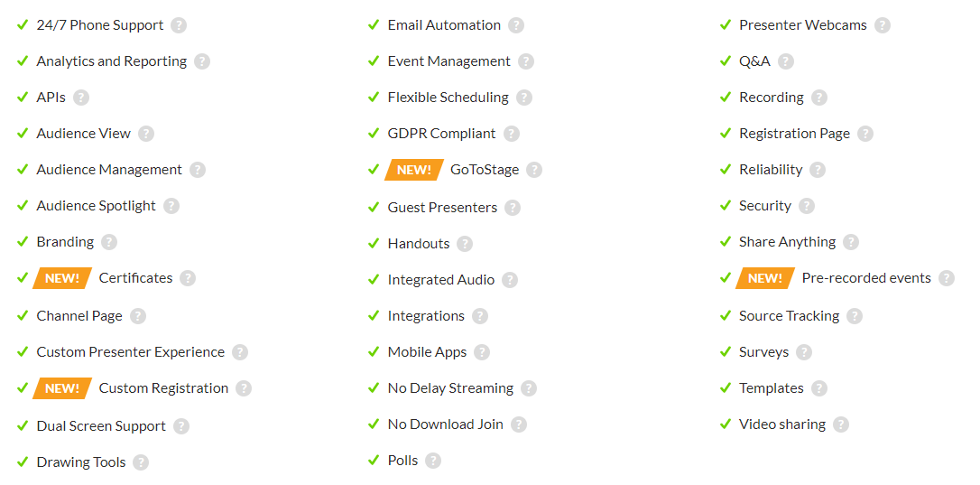Click the orange NEW! badge beside Custom Registration
The width and height of the screenshot is (980, 485).
tap(62, 388)
